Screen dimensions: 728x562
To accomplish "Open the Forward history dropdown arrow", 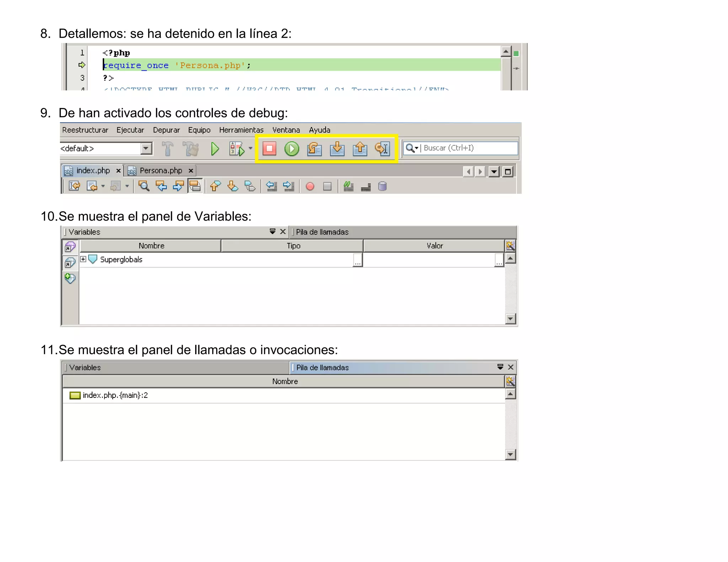I will pyautogui.click(x=127, y=186).
